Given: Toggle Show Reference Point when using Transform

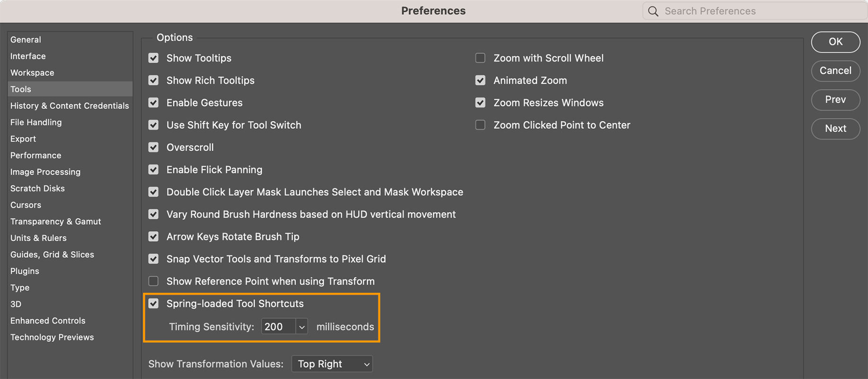Looking at the screenshot, I should click(x=153, y=281).
